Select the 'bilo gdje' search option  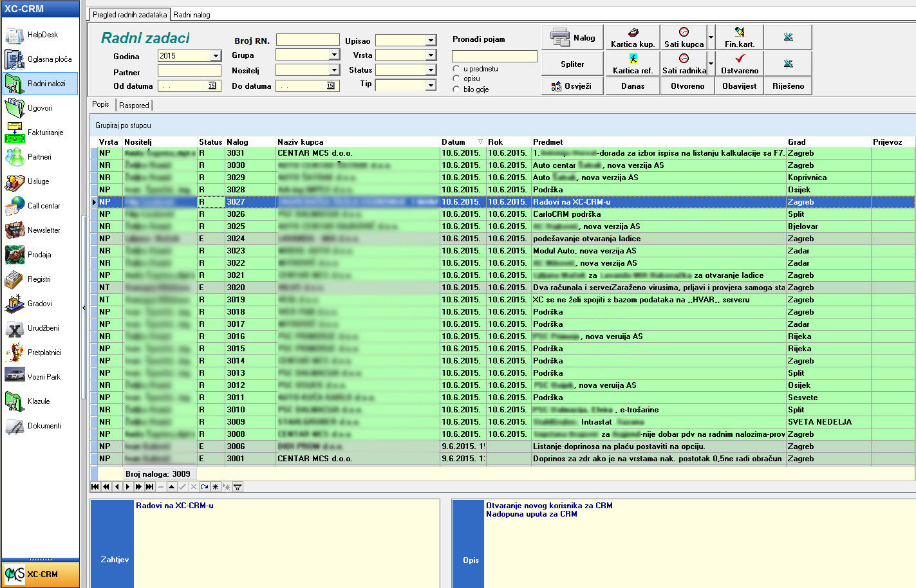[456, 89]
